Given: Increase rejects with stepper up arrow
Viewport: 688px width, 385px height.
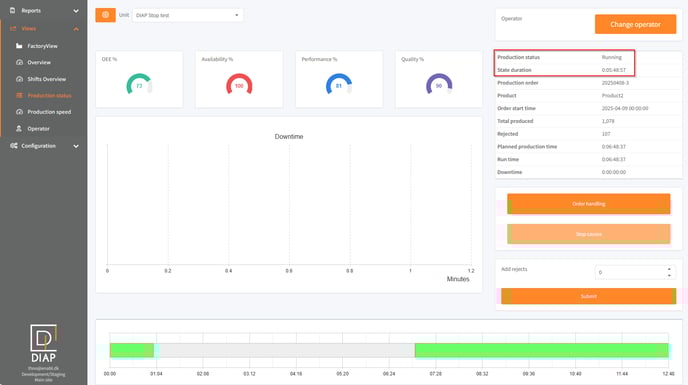Looking at the screenshot, I should [669, 269].
